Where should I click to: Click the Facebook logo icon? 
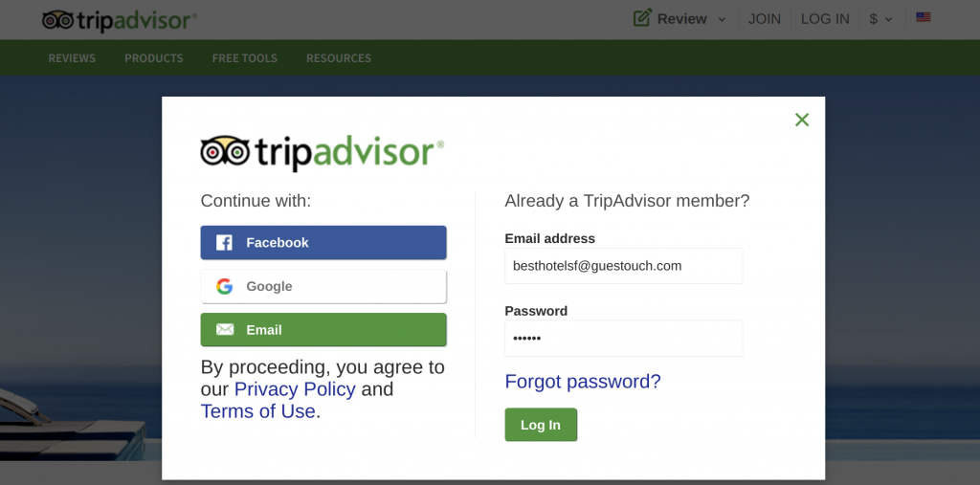point(224,243)
